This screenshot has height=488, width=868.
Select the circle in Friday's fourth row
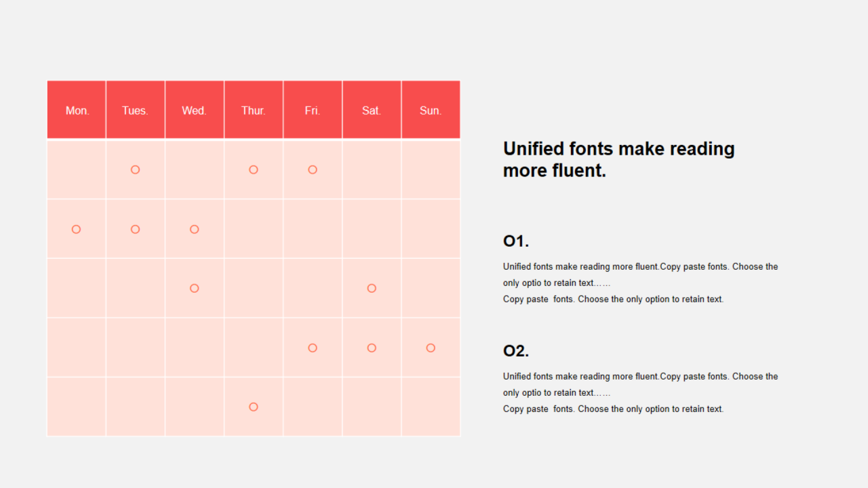(x=313, y=348)
